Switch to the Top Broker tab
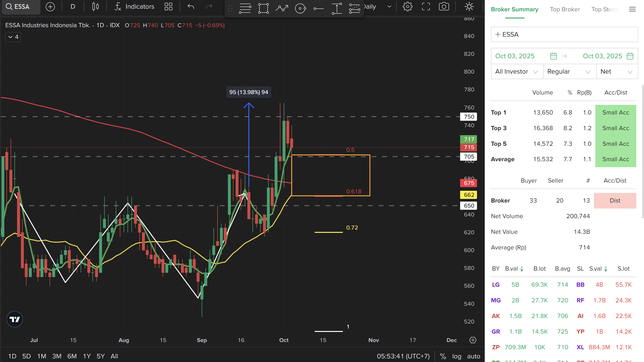Screen dimensions: 644x362 click(x=565, y=9)
